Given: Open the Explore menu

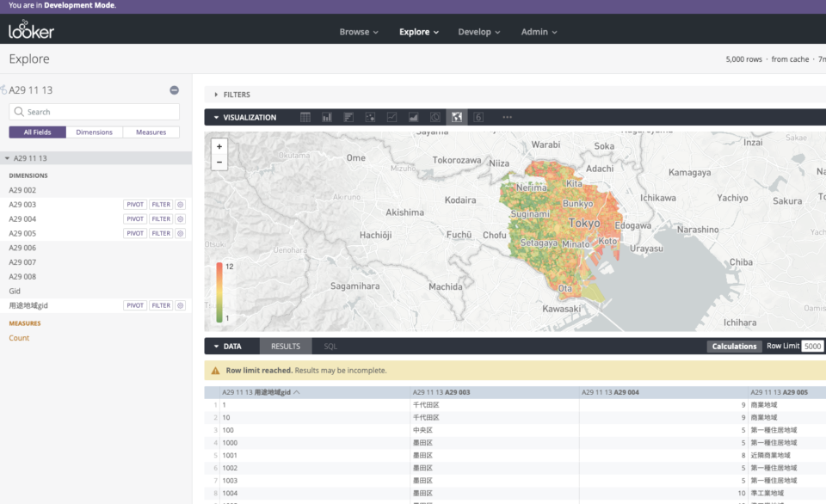Looking at the screenshot, I should (x=418, y=31).
